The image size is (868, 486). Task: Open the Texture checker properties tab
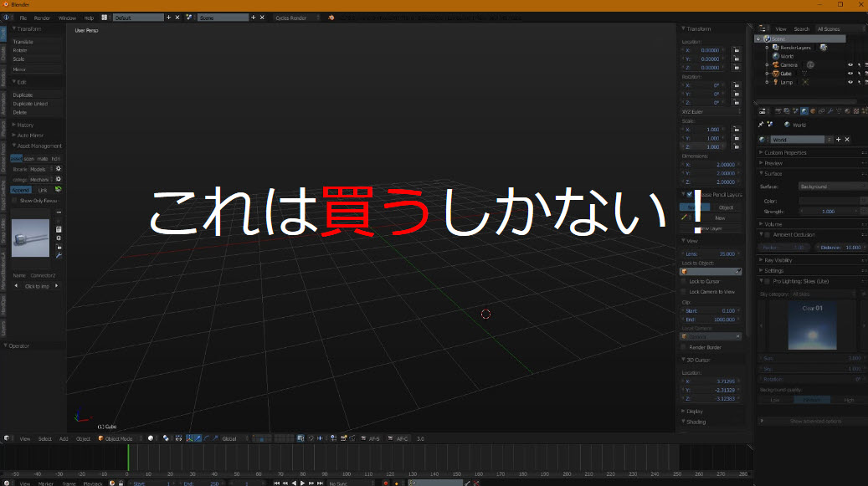856,111
